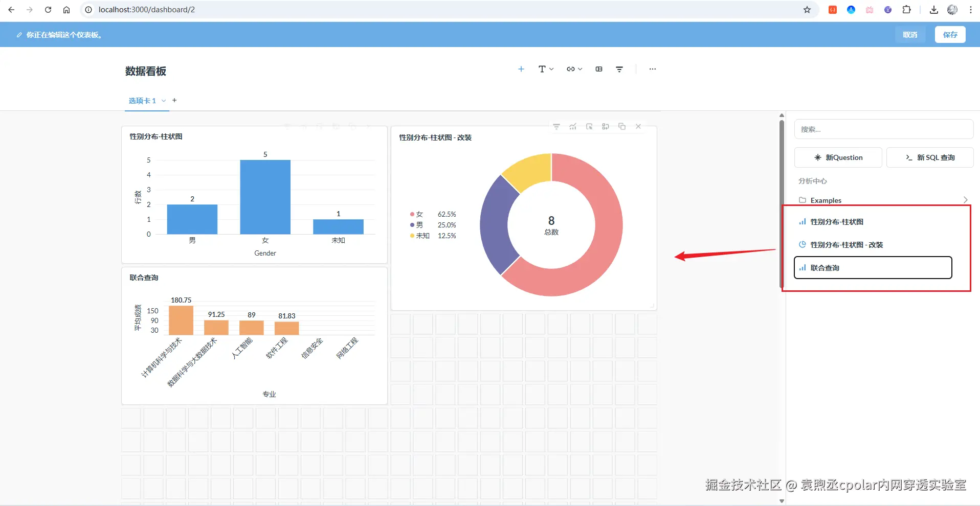Open the browser home page
The width and height of the screenshot is (980, 506).
(66, 10)
